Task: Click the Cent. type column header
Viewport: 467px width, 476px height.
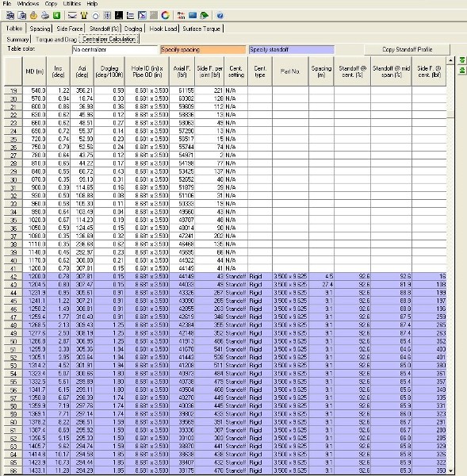Action: tap(260, 71)
